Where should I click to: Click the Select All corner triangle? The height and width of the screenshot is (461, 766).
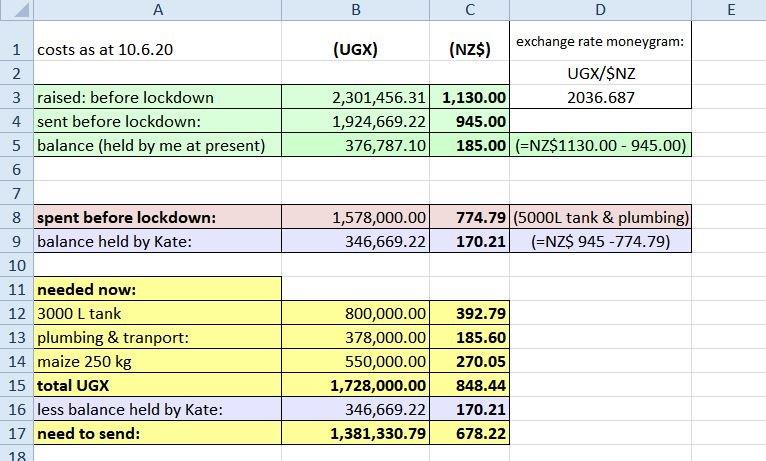tap(16, 10)
